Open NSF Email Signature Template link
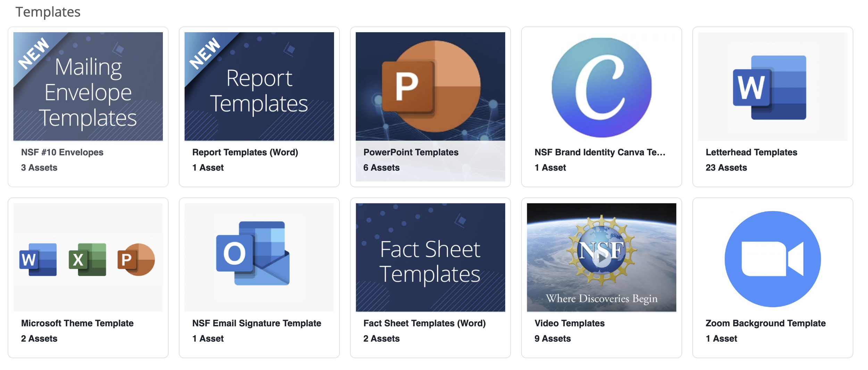Image resolution: width=868 pixels, height=370 pixels. (257, 323)
